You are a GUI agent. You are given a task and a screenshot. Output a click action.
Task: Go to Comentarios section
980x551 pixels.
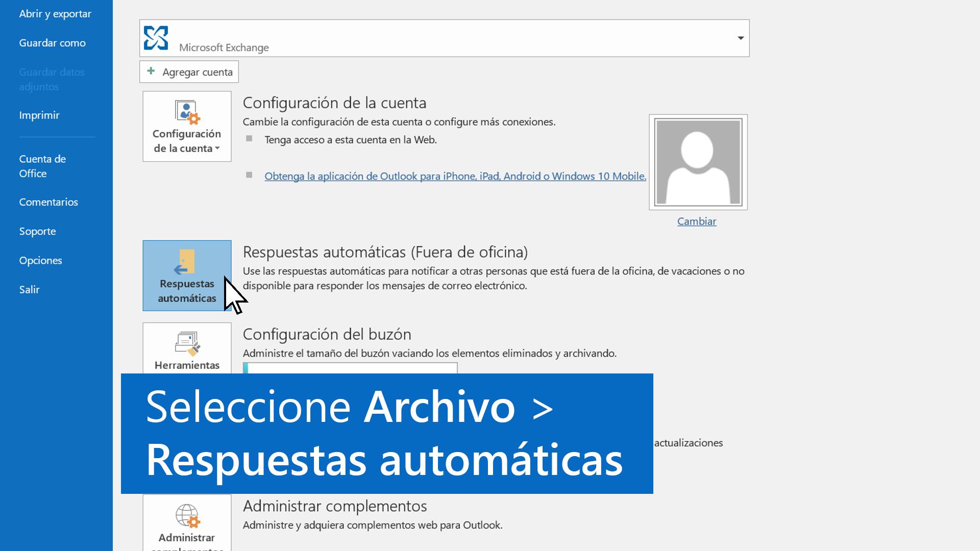point(48,202)
